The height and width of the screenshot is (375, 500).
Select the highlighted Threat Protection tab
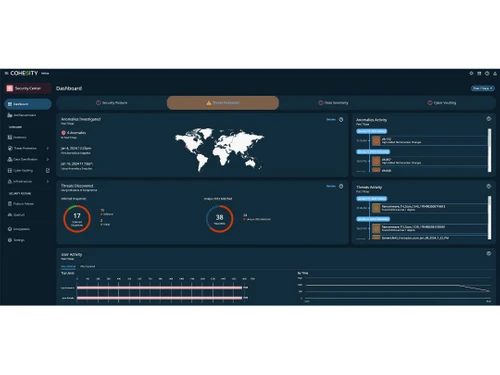(x=223, y=103)
